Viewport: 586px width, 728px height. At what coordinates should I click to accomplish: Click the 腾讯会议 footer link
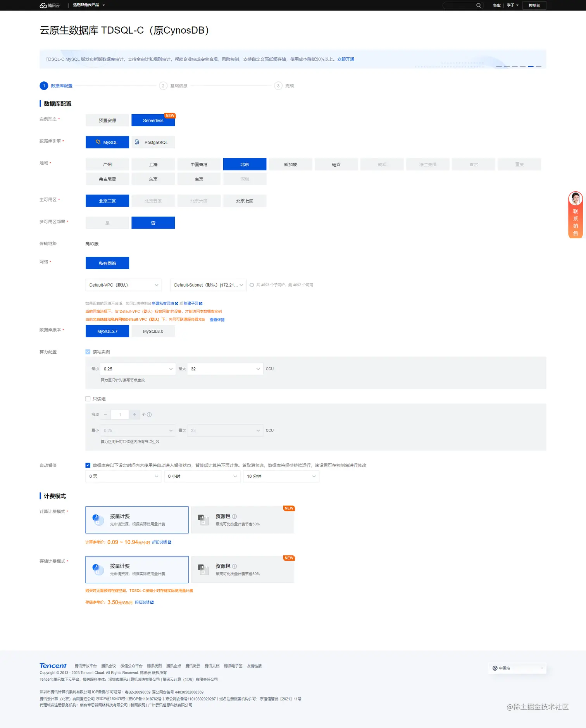(x=109, y=666)
